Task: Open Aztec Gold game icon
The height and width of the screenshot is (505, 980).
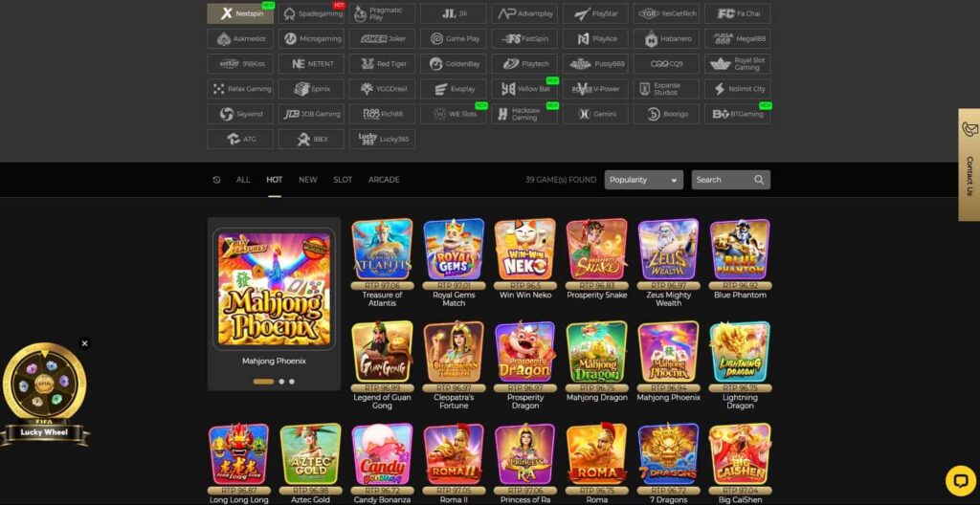Action: 311,453
